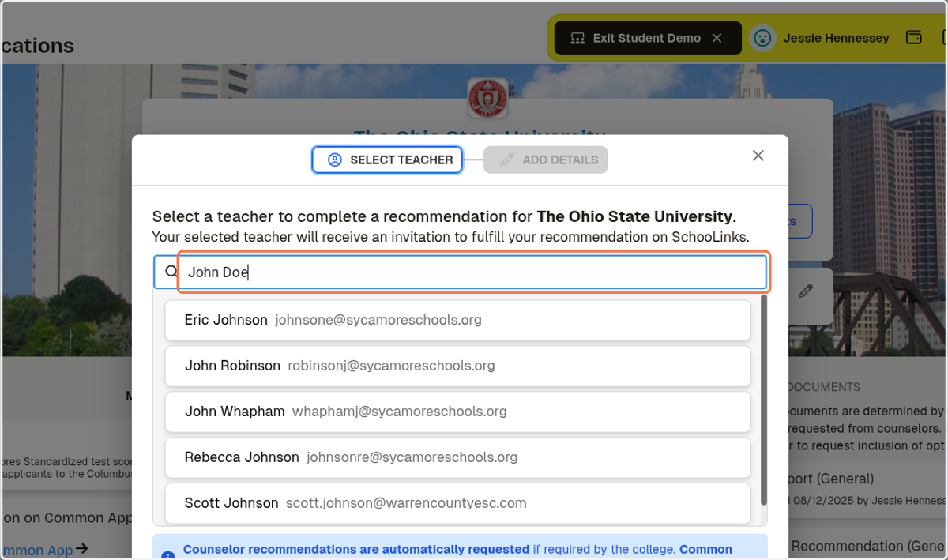This screenshot has height=560, width=948.
Task: Click the Ohio State University seal logo
Action: tap(487, 98)
